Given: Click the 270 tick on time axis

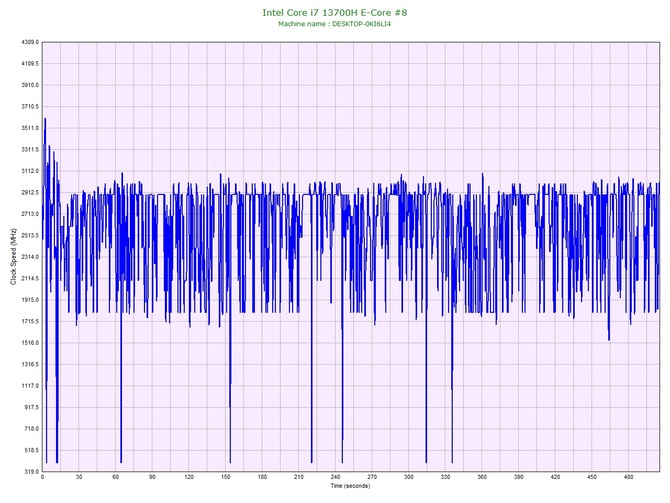Looking at the screenshot, I should pyautogui.click(x=372, y=477).
